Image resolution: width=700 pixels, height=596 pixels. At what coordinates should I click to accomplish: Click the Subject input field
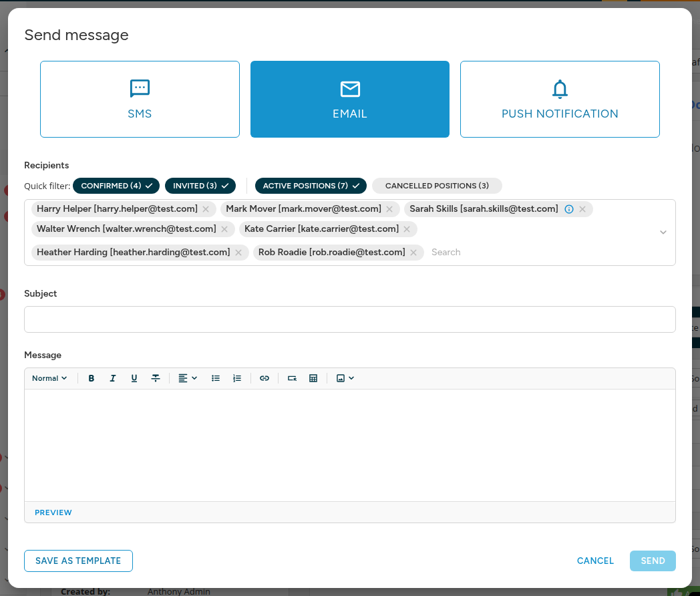point(349,319)
